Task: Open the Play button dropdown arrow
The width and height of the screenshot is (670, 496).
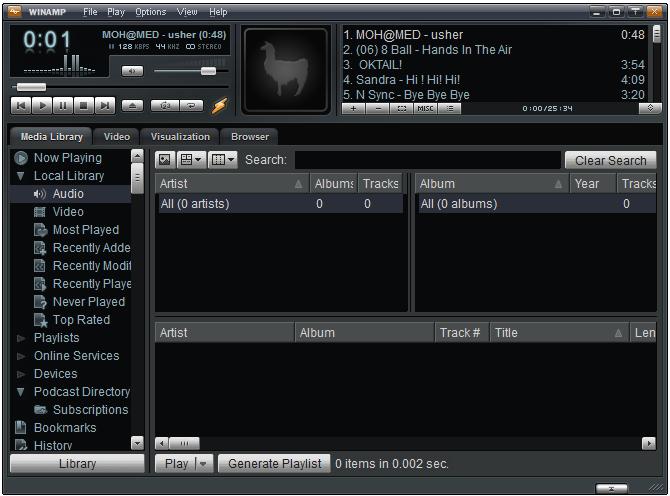Action: tap(203, 464)
